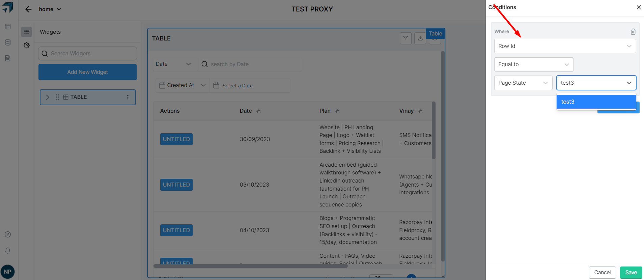Open the test3 value dropdown
This screenshot has height=280, width=644.
[x=596, y=83]
